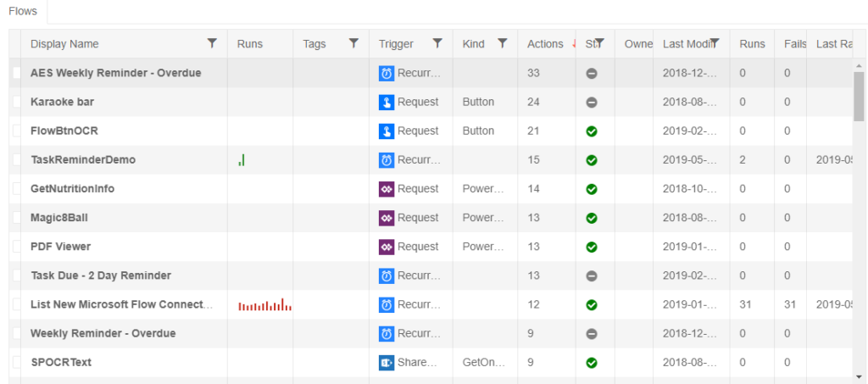Switch to the Flows tab
This screenshot has width=868, height=384.
point(23,11)
